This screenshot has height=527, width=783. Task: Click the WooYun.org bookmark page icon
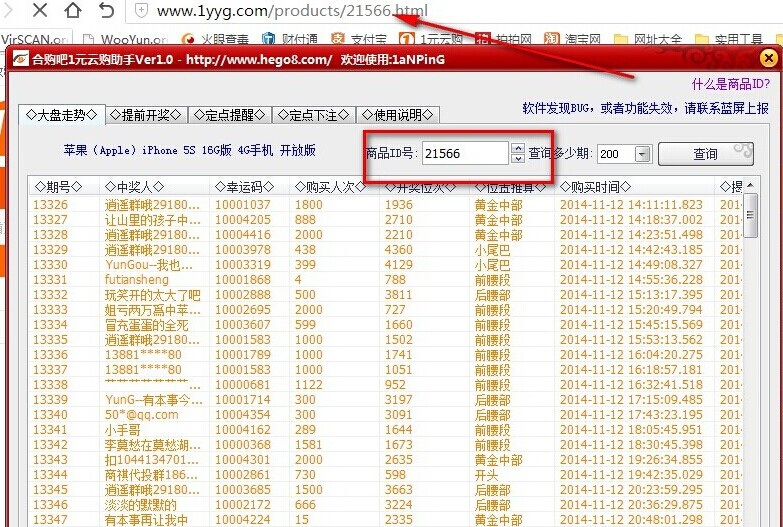88,39
